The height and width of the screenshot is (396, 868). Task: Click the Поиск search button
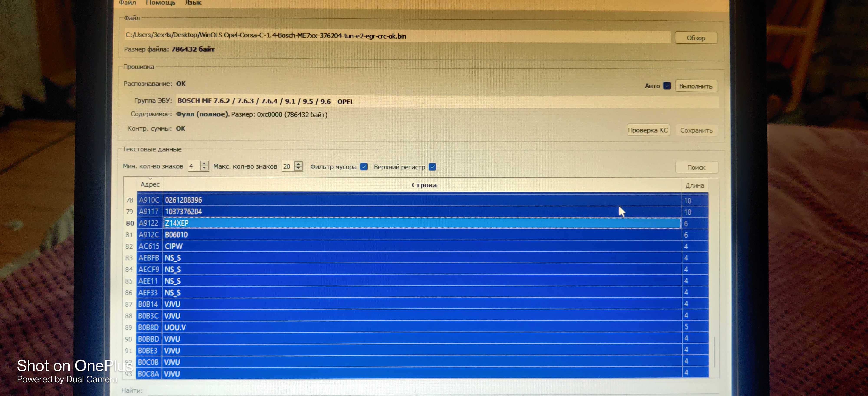click(696, 167)
